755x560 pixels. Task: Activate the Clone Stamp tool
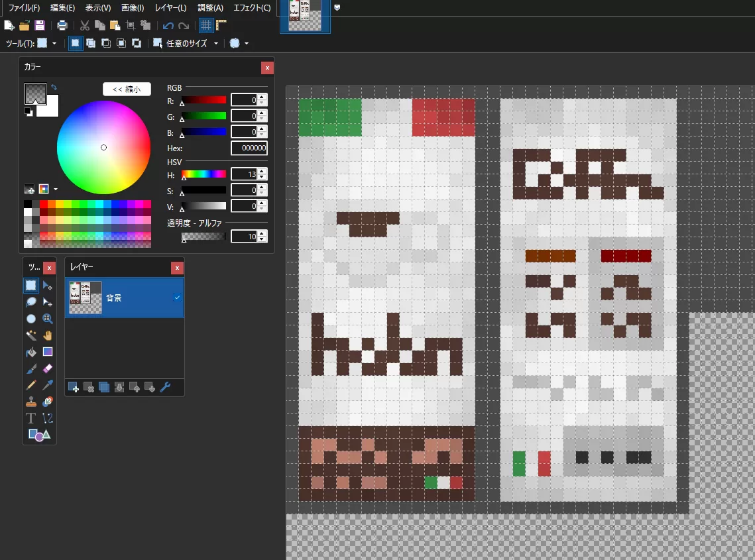[x=30, y=402]
